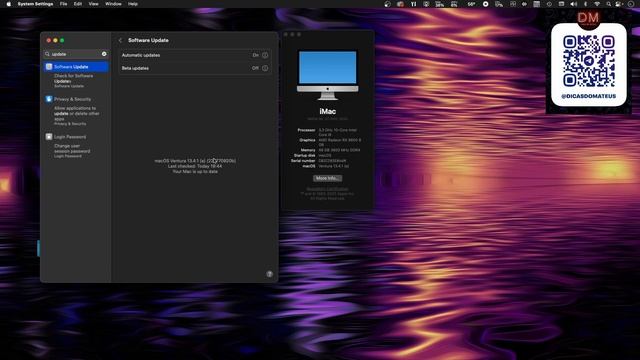Clear the search field with the X icon

coord(104,54)
